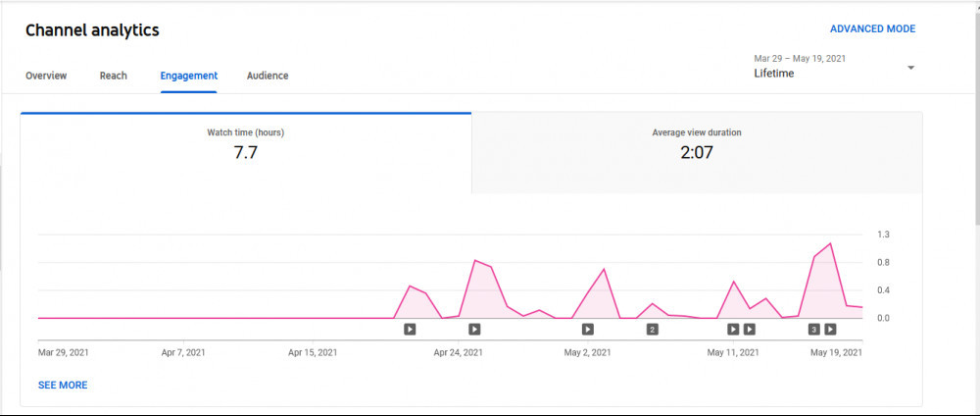Switch to the Overview tab
This screenshot has height=416, width=980.
(x=46, y=76)
